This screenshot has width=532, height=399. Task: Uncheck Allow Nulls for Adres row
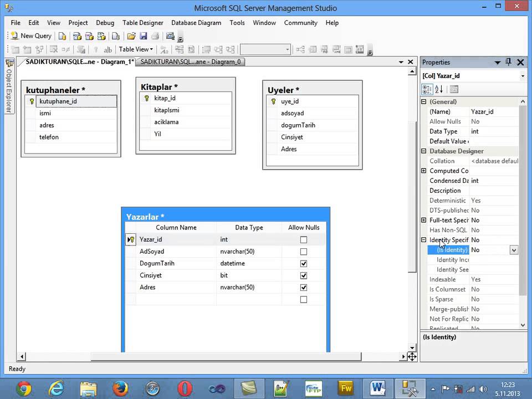[304, 288]
